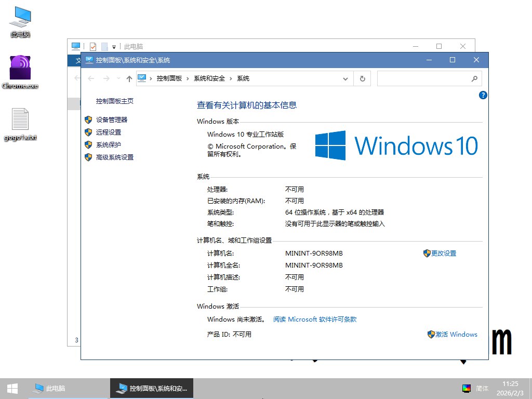Click the refresh button beside address bar
The width and height of the screenshot is (532, 399).
pyautogui.click(x=362, y=78)
